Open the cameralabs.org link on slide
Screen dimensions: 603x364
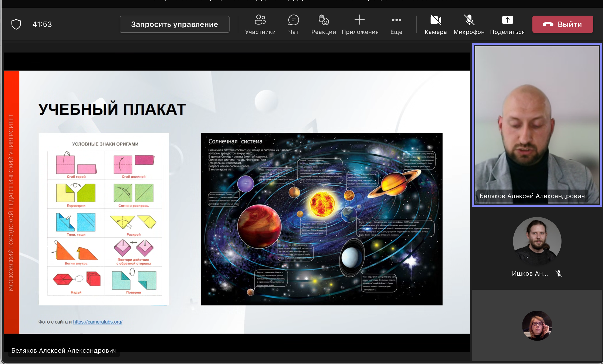point(98,322)
